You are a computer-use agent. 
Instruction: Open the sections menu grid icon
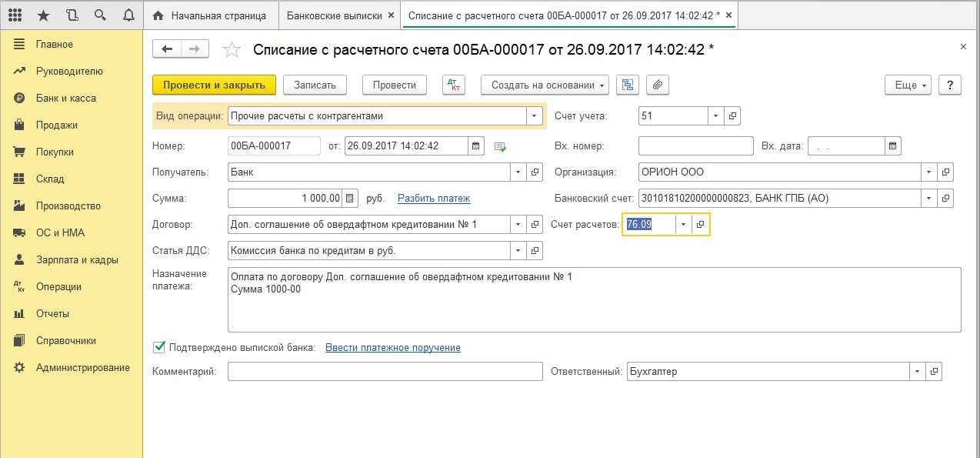point(15,15)
